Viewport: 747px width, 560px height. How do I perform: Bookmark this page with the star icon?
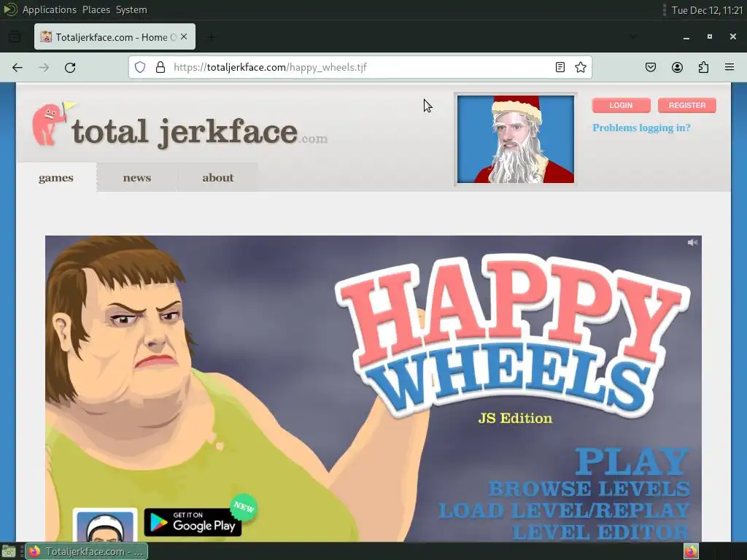(580, 67)
